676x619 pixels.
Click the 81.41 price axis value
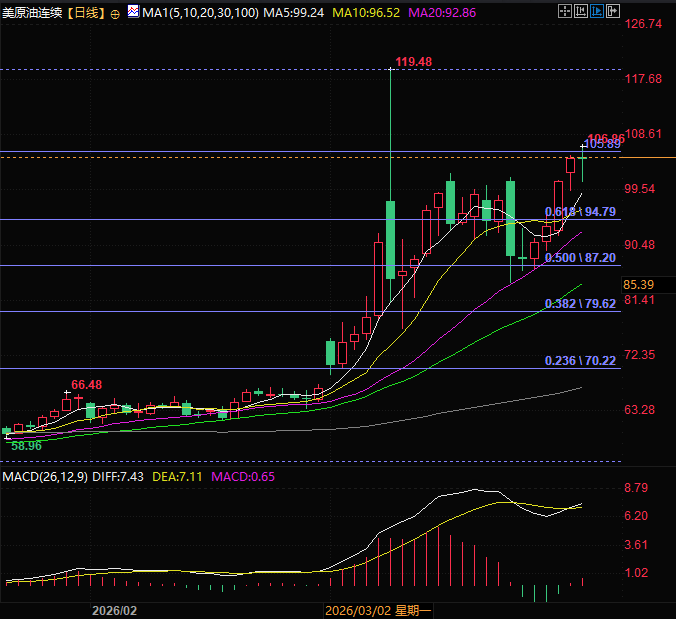pyautogui.click(x=640, y=300)
